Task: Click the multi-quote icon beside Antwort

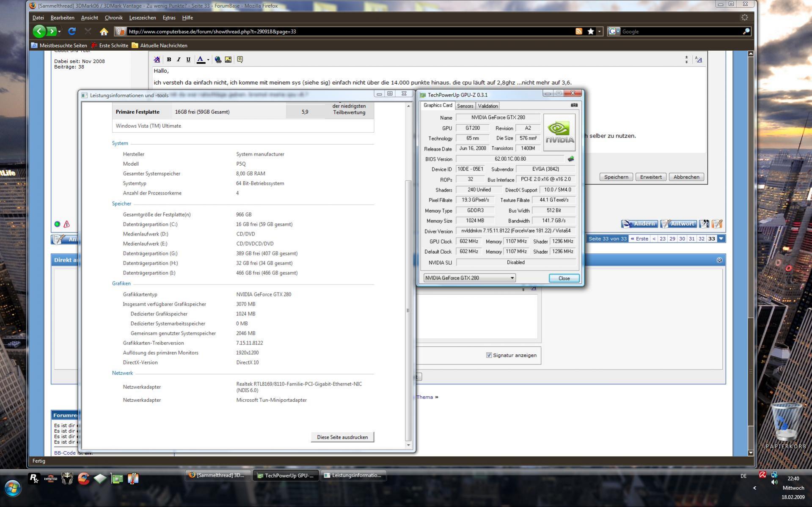Action: click(x=704, y=224)
